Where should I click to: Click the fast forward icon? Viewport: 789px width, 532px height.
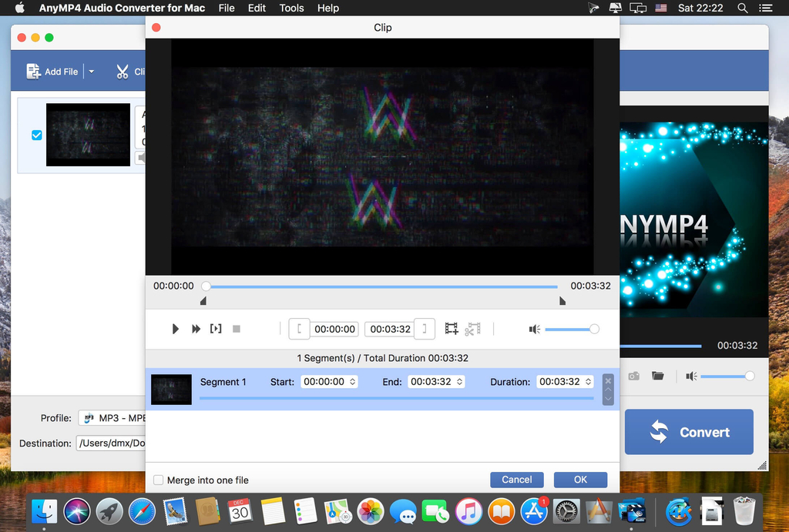pos(196,329)
